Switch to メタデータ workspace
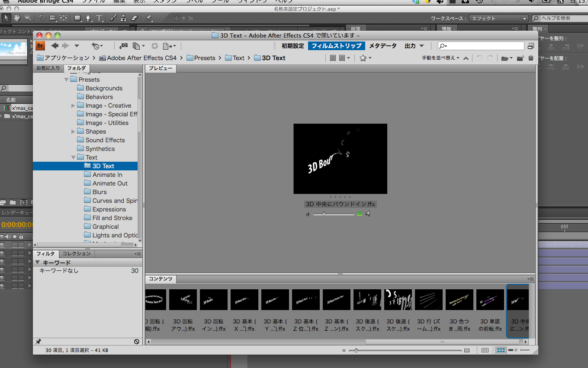The image size is (588, 368). tap(383, 46)
